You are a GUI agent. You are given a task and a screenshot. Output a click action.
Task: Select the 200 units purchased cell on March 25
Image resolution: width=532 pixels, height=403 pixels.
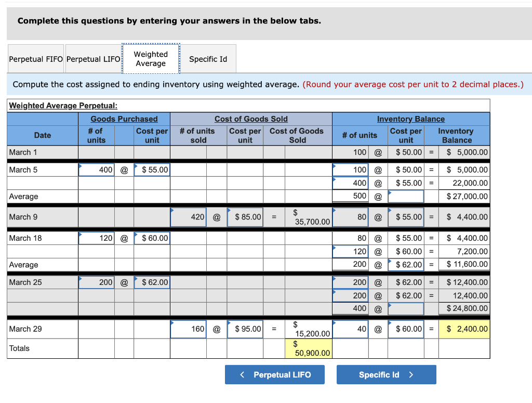96,282
